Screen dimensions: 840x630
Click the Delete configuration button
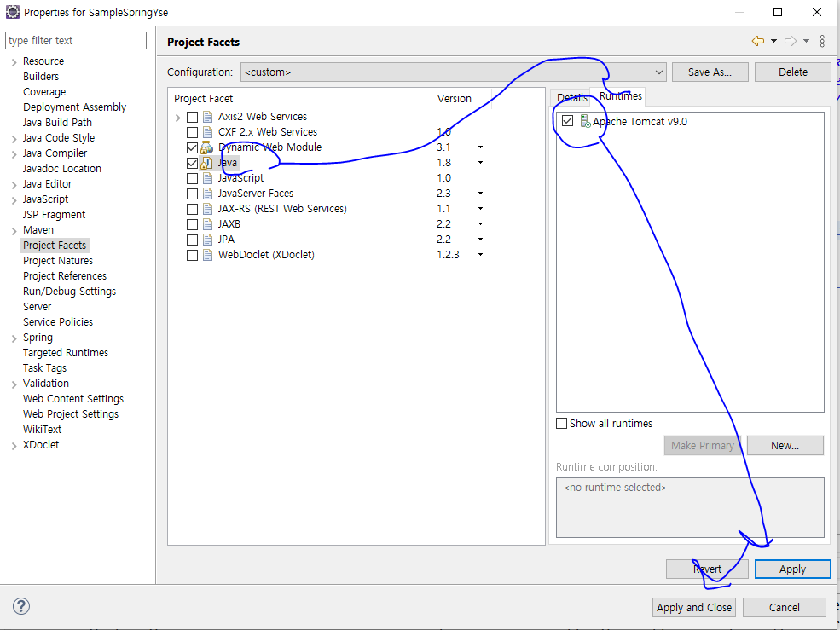(792, 72)
